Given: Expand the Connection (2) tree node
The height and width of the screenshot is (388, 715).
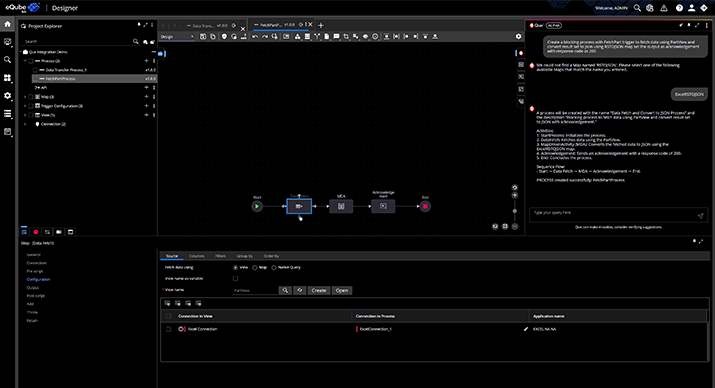Looking at the screenshot, I should tap(25, 124).
